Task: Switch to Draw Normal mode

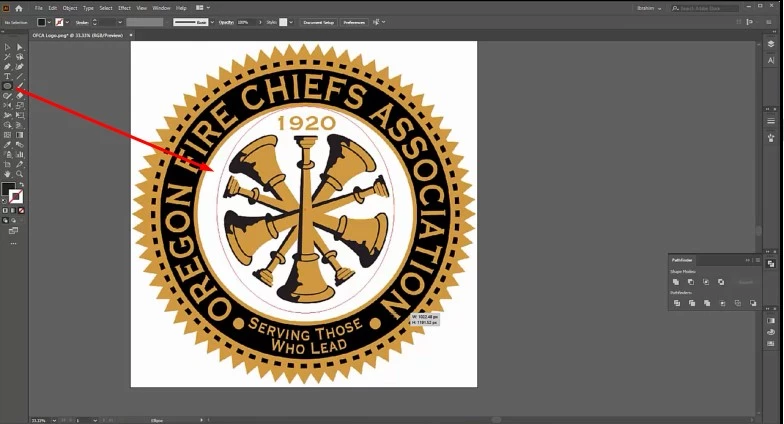Action: tap(6, 220)
